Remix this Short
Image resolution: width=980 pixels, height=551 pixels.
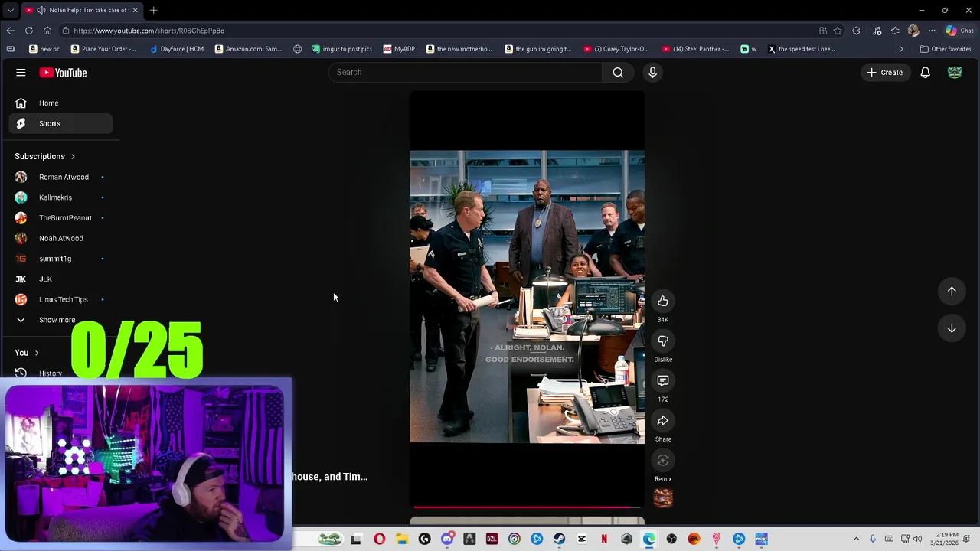(x=663, y=460)
